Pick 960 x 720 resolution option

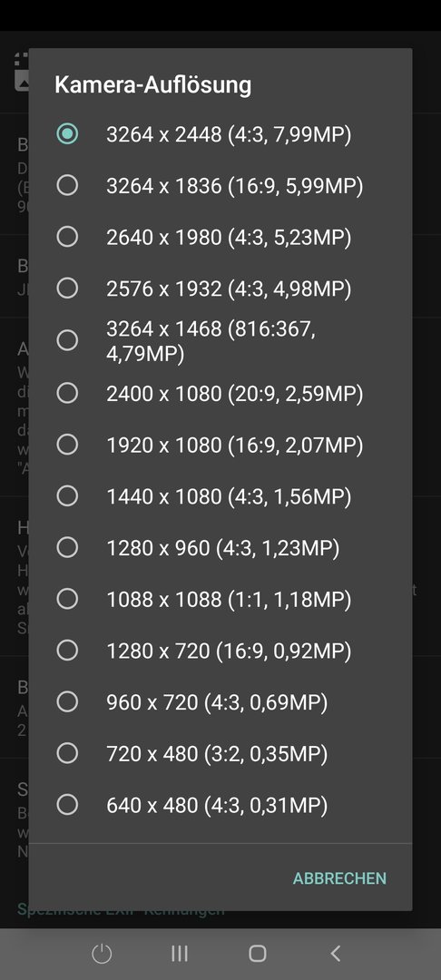[220, 702]
